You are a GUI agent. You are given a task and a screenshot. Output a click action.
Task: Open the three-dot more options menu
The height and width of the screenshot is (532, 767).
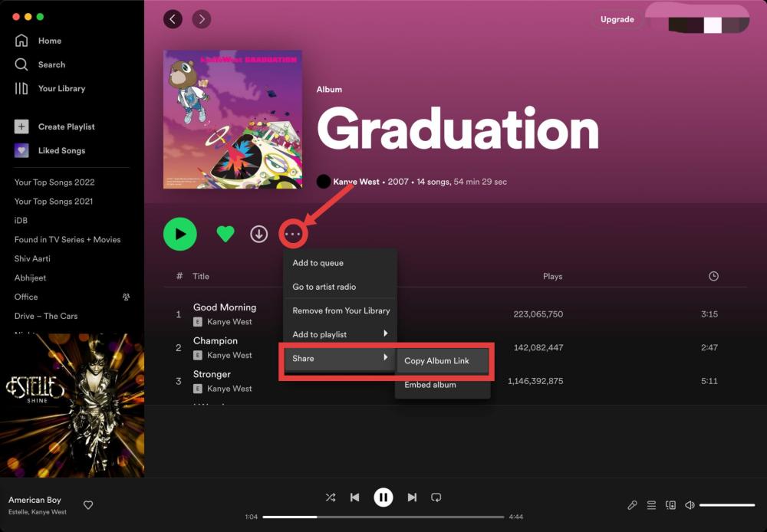coord(293,235)
